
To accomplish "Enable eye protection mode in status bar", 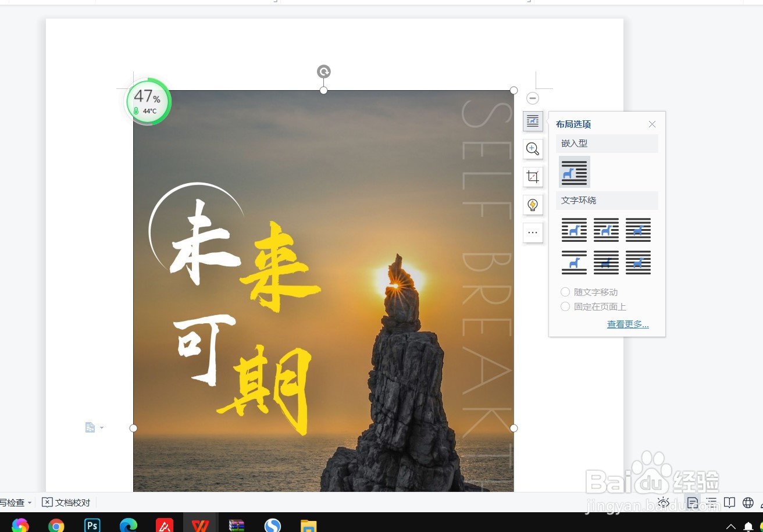I will (x=663, y=502).
